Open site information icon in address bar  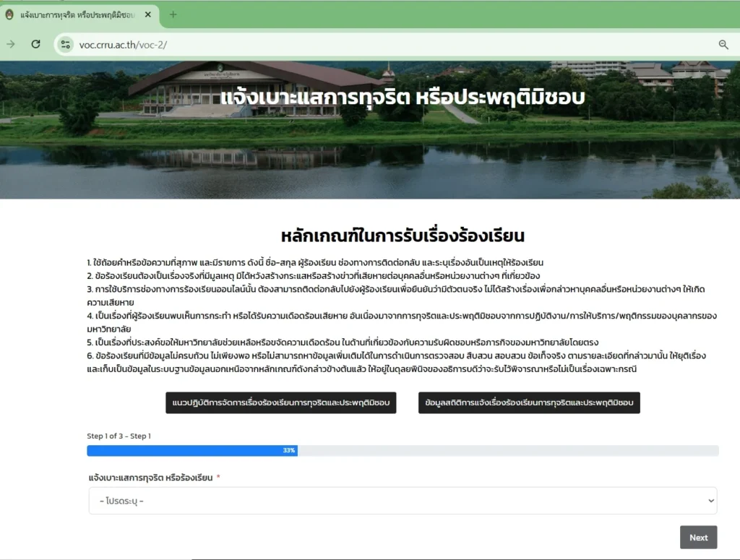tap(65, 44)
